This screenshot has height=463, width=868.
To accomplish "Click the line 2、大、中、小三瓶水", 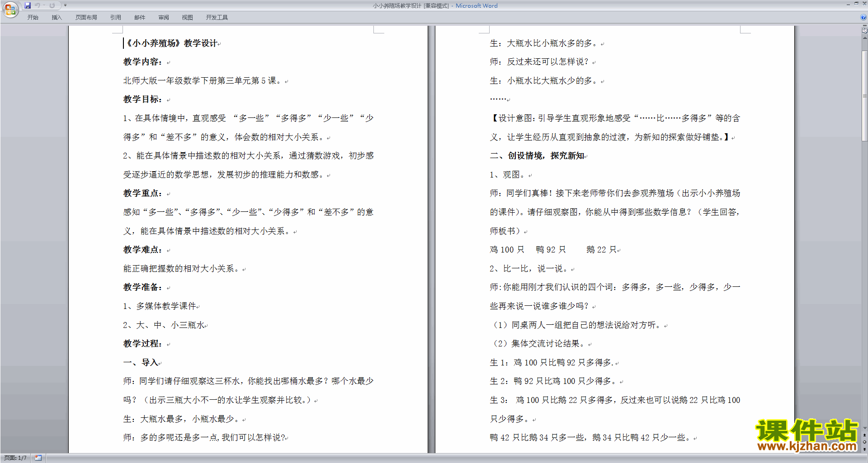I will point(164,325).
